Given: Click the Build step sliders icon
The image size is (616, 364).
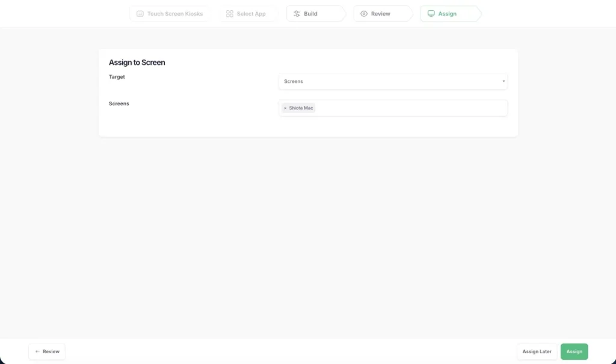Looking at the screenshot, I should [297, 14].
